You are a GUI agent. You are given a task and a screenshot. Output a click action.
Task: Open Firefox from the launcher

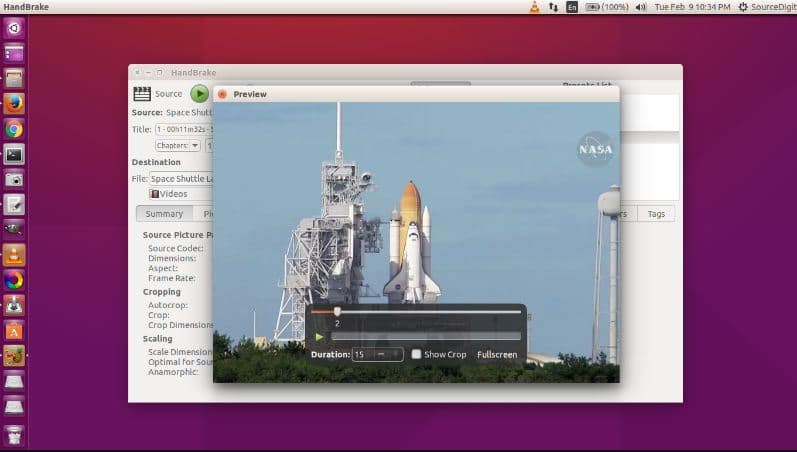click(x=14, y=103)
